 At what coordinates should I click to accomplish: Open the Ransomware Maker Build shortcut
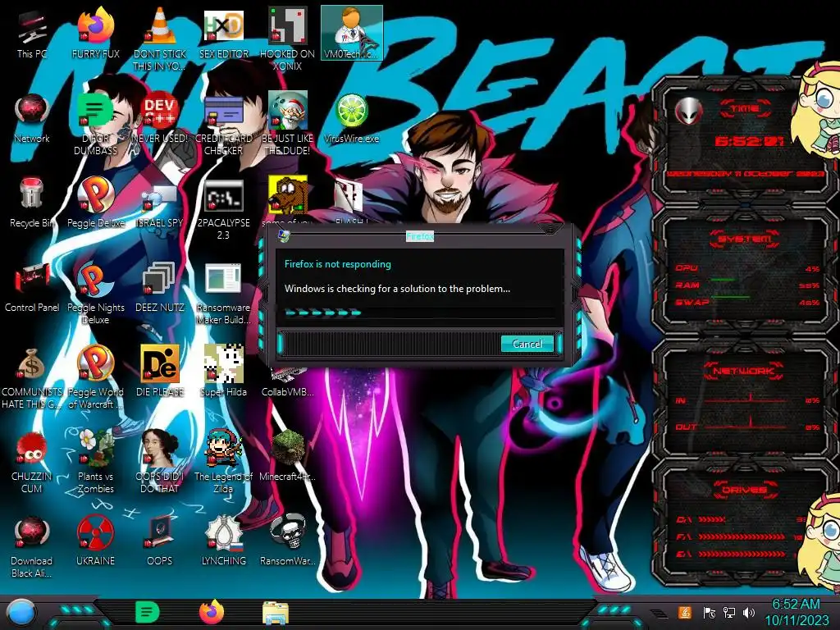(x=223, y=294)
